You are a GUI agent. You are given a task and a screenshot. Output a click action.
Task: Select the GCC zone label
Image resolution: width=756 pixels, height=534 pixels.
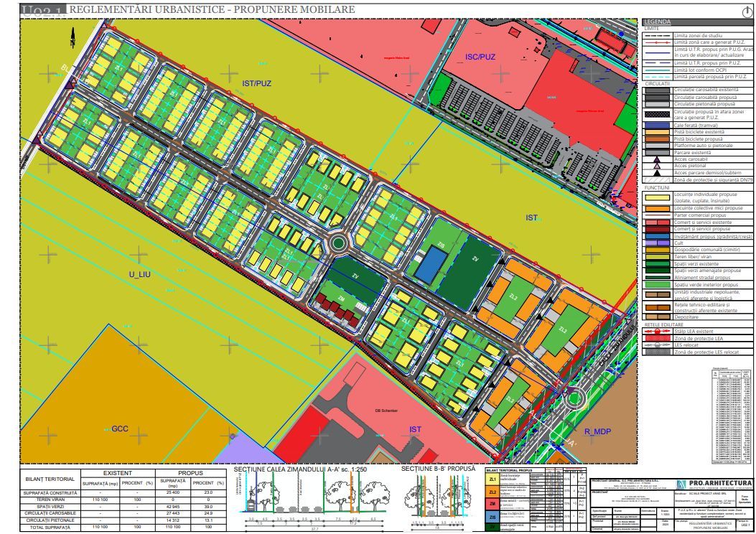click(119, 428)
